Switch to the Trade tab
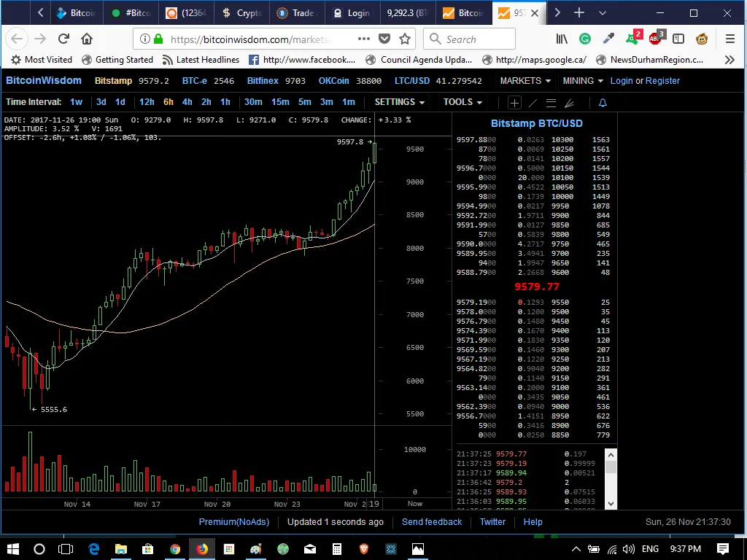This screenshot has width=747, height=560. click(298, 13)
